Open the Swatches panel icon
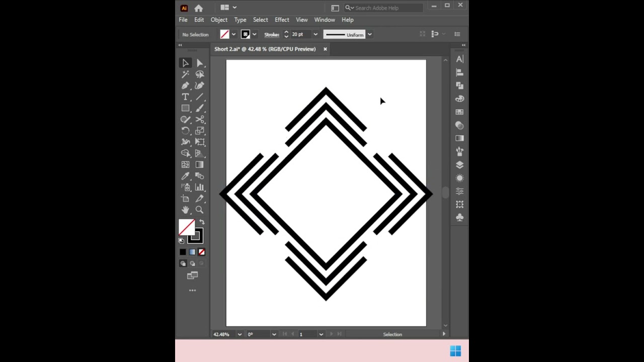The height and width of the screenshot is (362, 644). [x=459, y=112]
